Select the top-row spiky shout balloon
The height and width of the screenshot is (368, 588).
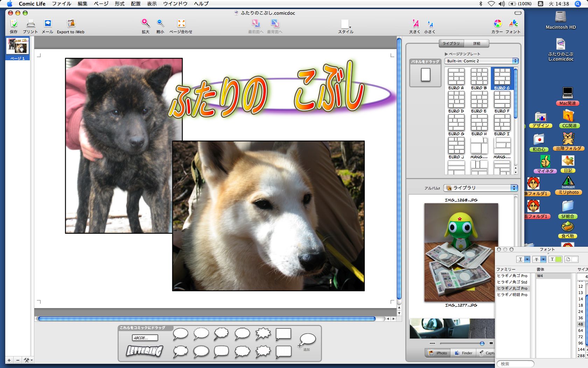coord(263,334)
